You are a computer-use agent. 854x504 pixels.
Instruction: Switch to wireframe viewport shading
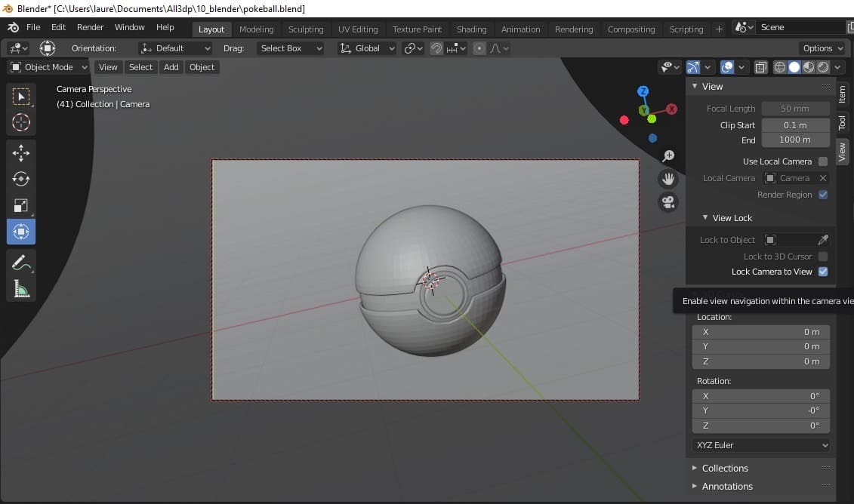coord(780,67)
